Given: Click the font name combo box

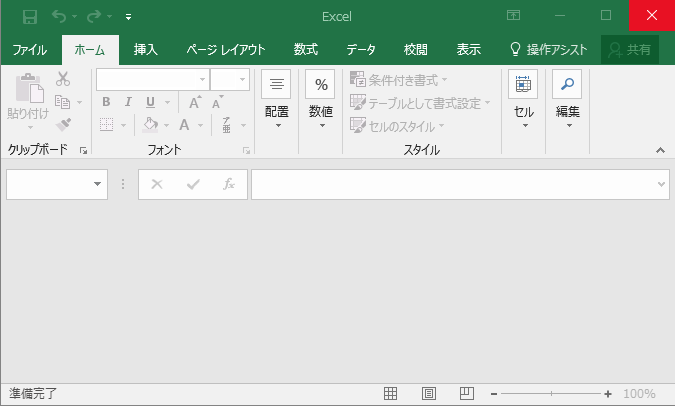Looking at the screenshot, I should point(153,80).
